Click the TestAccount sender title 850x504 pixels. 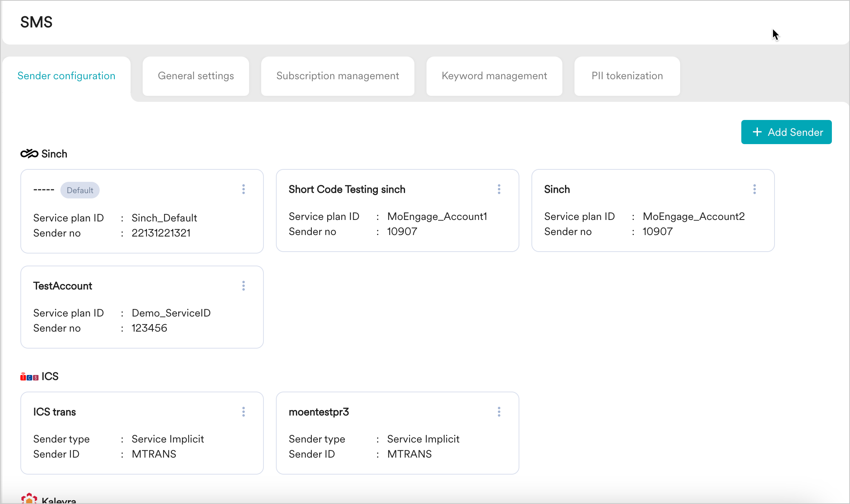(63, 286)
